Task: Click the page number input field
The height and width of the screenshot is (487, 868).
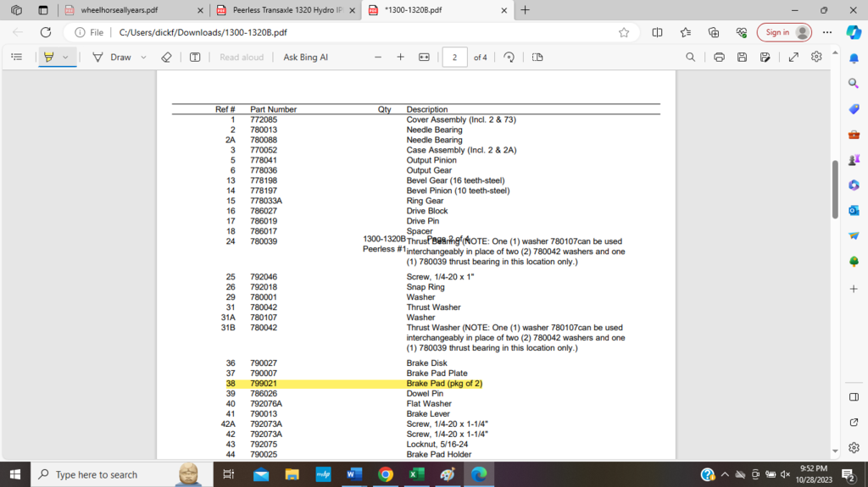Action: [x=454, y=57]
